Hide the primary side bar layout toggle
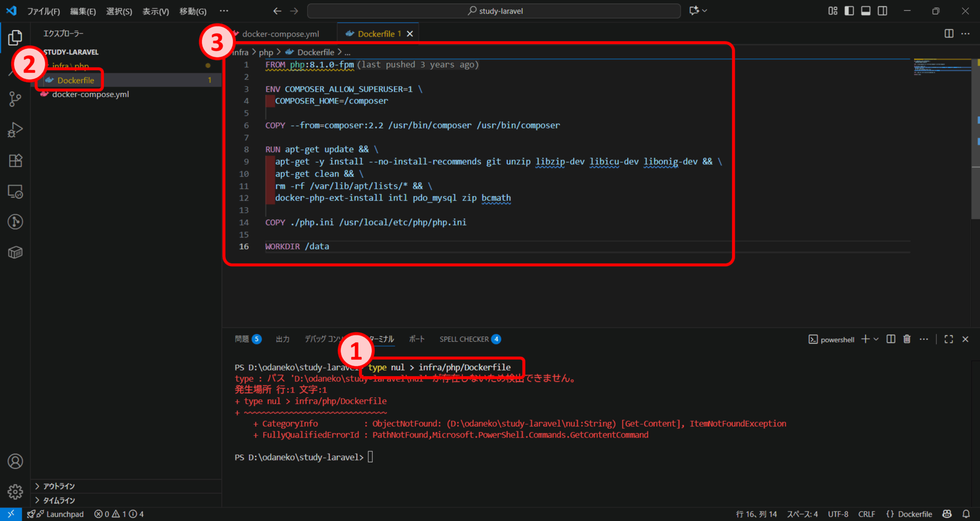The image size is (980, 521). click(x=849, y=11)
